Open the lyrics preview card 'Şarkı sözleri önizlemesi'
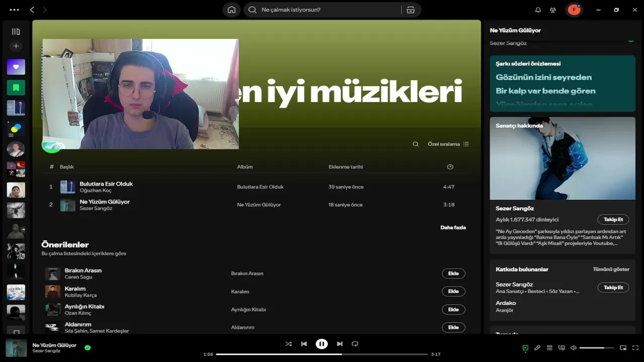The height and width of the screenshot is (362, 644). (562, 83)
